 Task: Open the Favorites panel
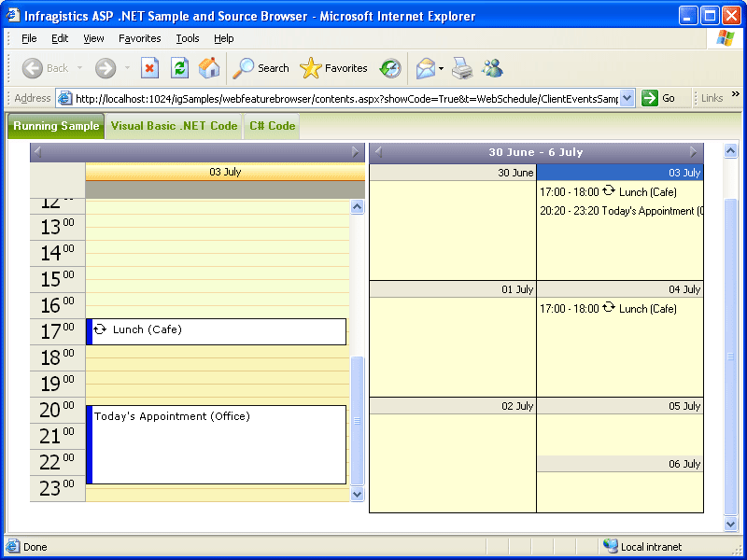[x=334, y=67]
